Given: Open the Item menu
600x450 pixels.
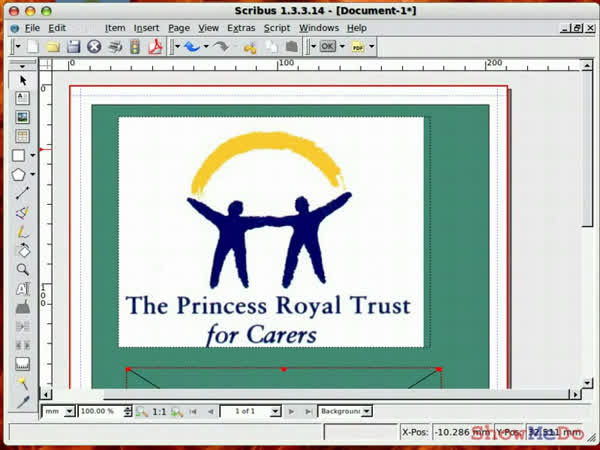Looking at the screenshot, I should (x=115, y=28).
